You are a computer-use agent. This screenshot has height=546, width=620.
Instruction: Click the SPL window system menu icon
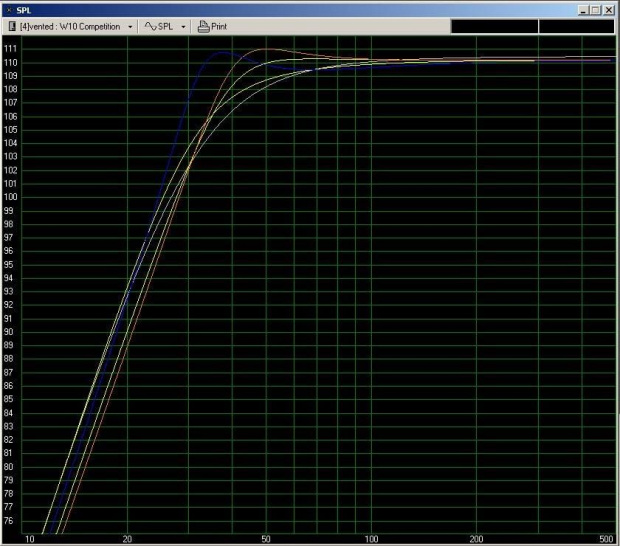pyautogui.click(x=9, y=10)
